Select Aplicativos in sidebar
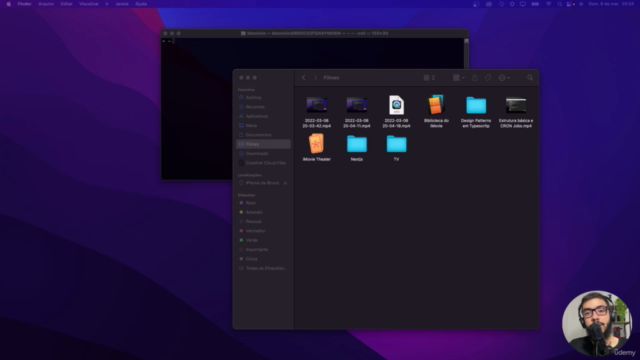Viewport: 640px width, 360px height. (263, 116)
